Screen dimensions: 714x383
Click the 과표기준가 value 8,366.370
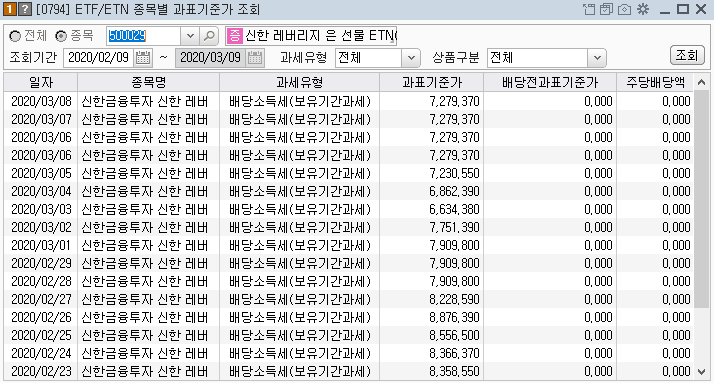pos(454,353)
